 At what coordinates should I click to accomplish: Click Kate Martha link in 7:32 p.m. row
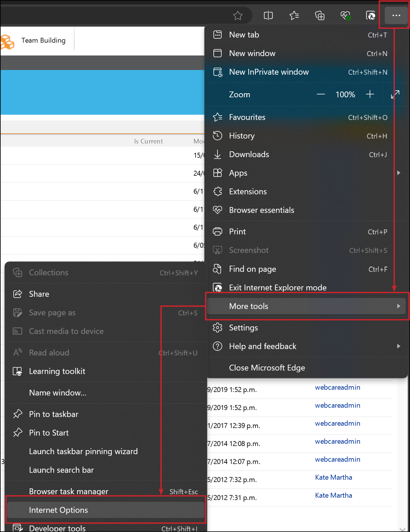click(x=333, y=478)
